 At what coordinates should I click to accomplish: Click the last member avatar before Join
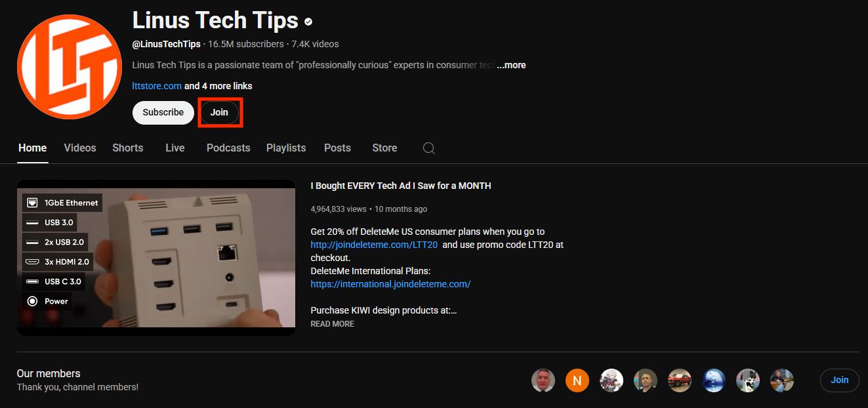pyautogui.click(x=781, y=380)
